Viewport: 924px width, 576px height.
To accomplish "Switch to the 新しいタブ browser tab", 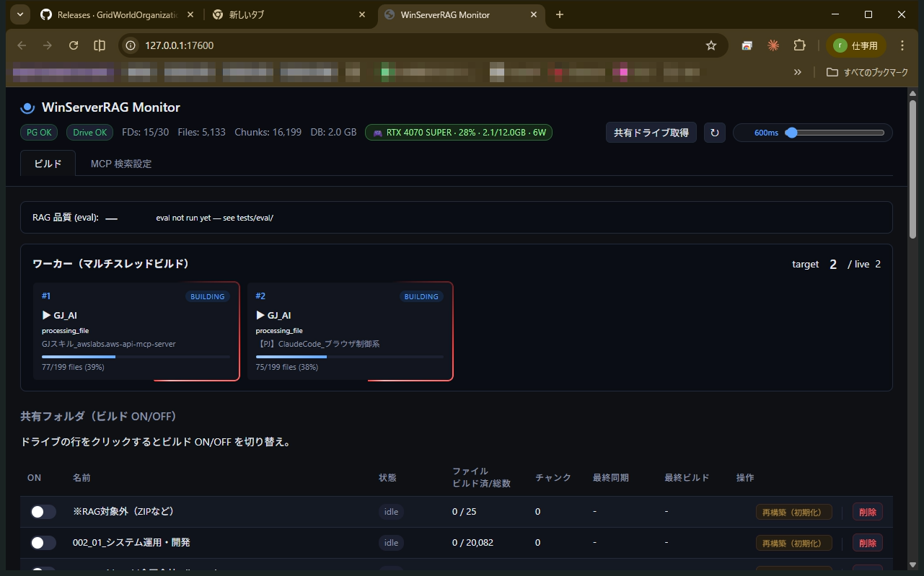I will [287, 14].
